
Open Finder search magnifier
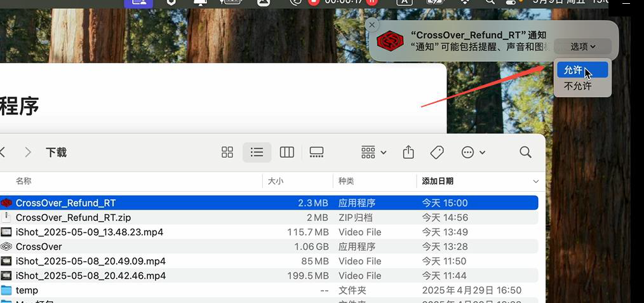click(x=525, y=152)
